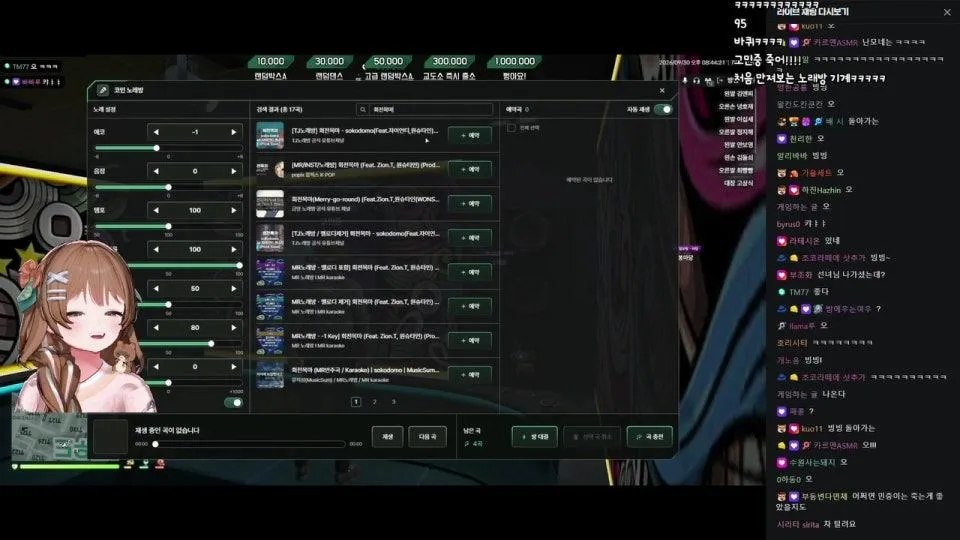This screenshot has height=540, width=960.
Task: Click the 곡 종료 end song button
Action: (650, 437)
